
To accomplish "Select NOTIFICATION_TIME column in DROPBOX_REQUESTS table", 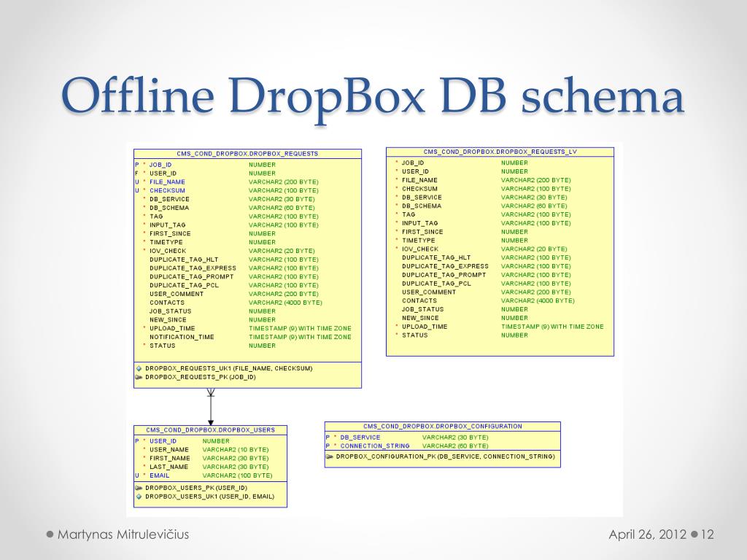I will 182,337.
